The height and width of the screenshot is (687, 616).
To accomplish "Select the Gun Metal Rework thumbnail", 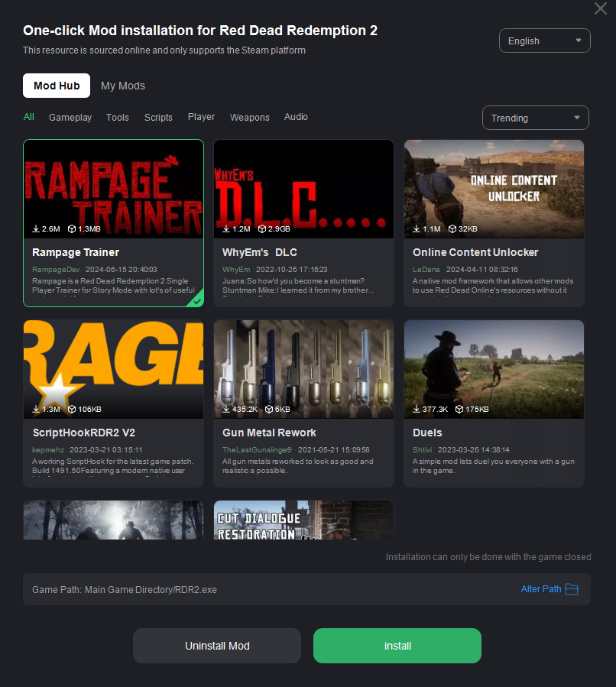I will point(303,369).
